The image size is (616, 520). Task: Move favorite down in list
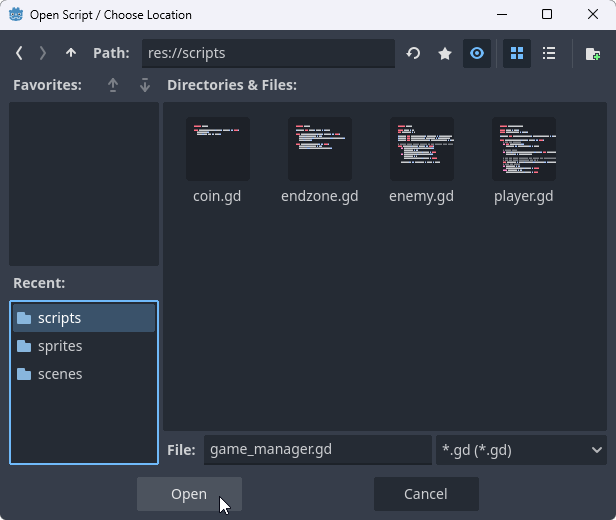pos(144,86)
